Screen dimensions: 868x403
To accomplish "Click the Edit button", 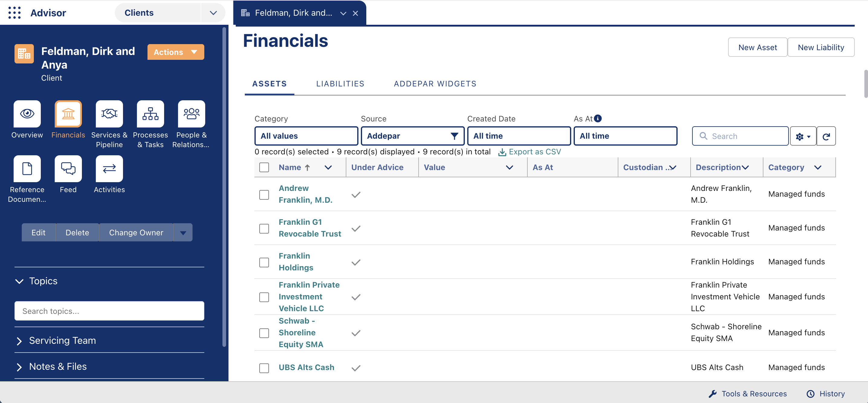I will (38, 233).
